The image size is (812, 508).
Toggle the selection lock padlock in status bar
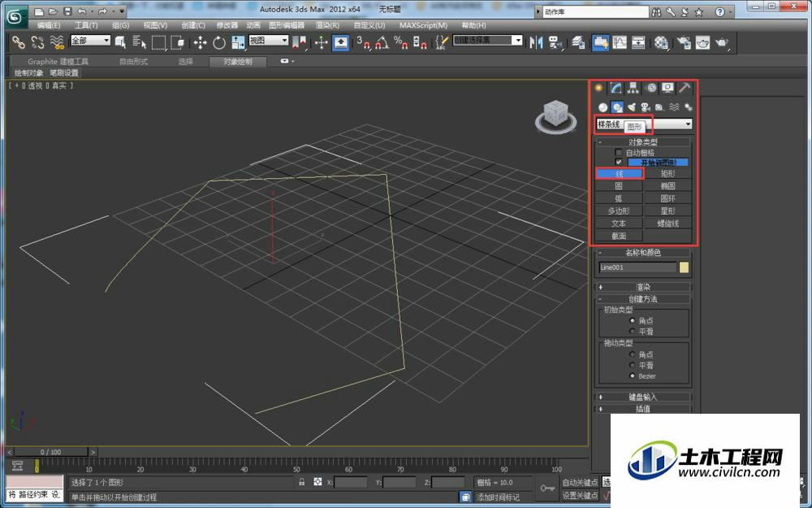click(302, 482)
